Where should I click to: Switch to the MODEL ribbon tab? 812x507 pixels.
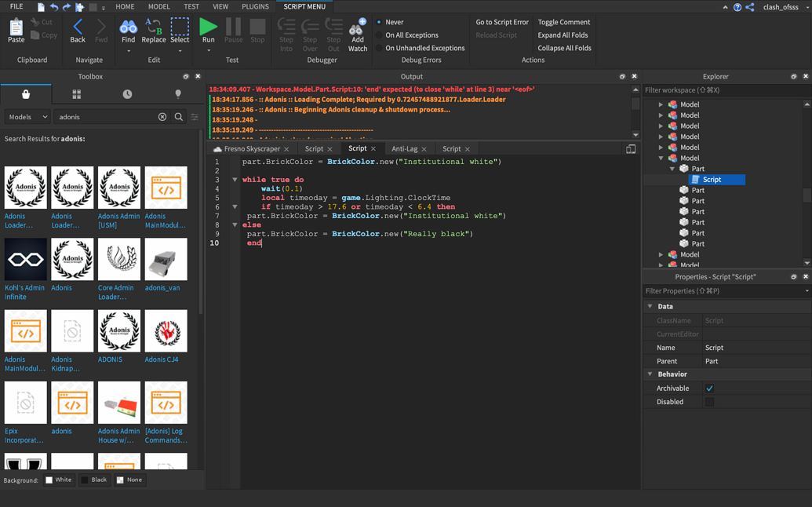point(159,7)
